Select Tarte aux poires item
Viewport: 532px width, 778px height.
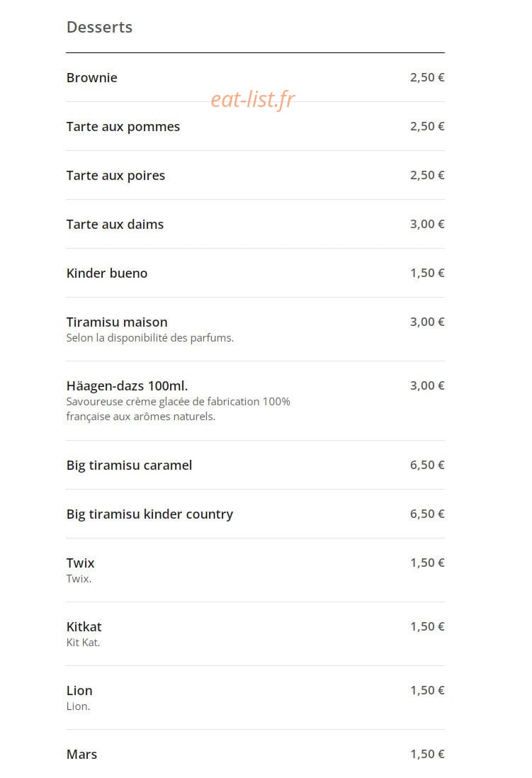[x=255, y=175]
